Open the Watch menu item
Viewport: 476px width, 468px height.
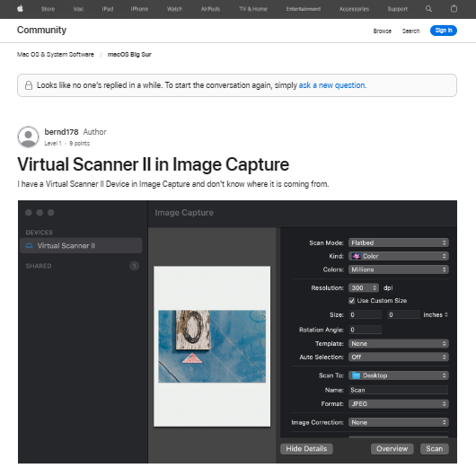(174, 9)
